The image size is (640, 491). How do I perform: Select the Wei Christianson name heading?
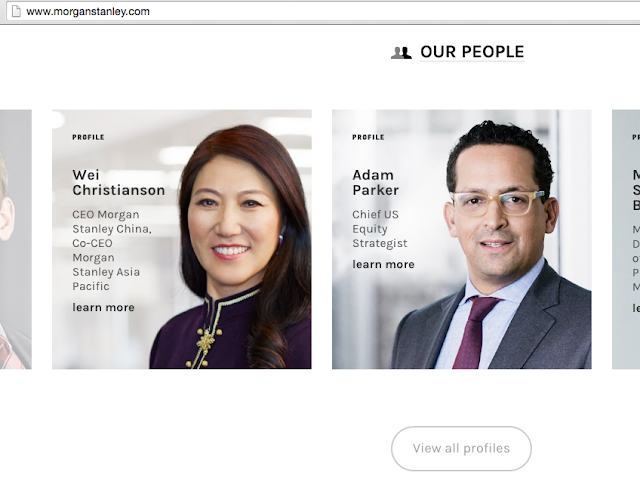point(119,182)
